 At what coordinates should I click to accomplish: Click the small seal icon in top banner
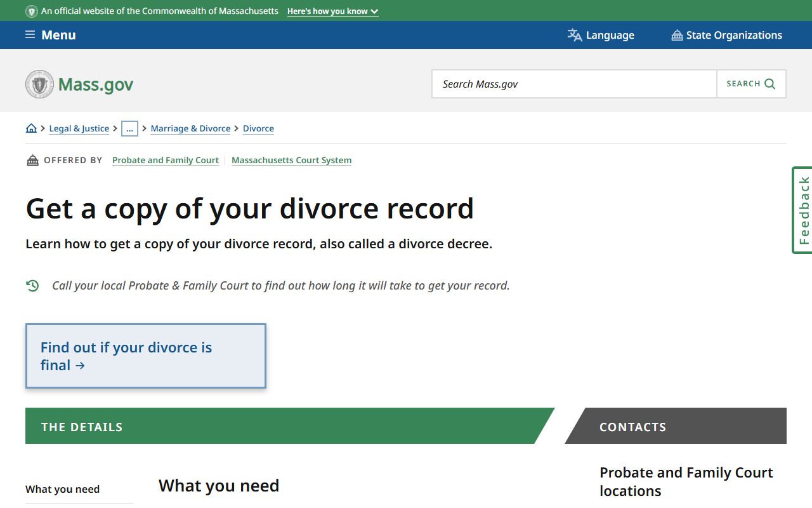point(31,11)
